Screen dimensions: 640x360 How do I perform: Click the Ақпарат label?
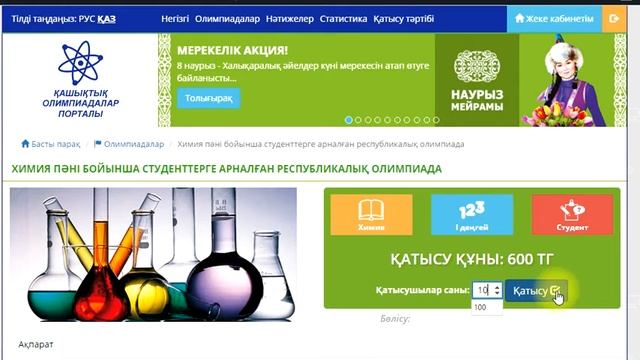[x=36, y=344]
